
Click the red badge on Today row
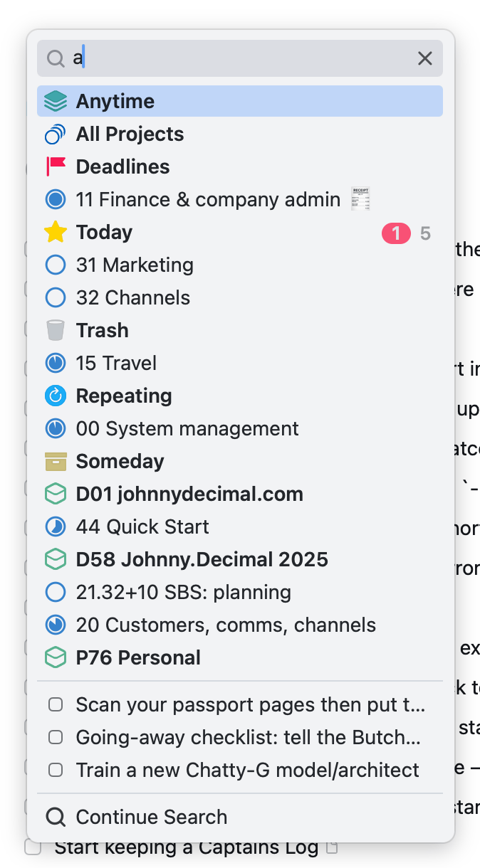point(396,233)
